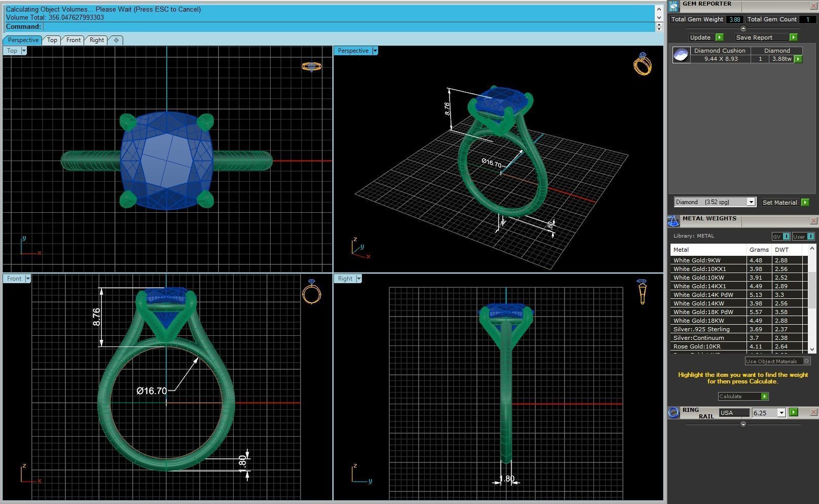Click the green arrow beside Update
This screenshot has height=504, width=819.
(719, 37)
